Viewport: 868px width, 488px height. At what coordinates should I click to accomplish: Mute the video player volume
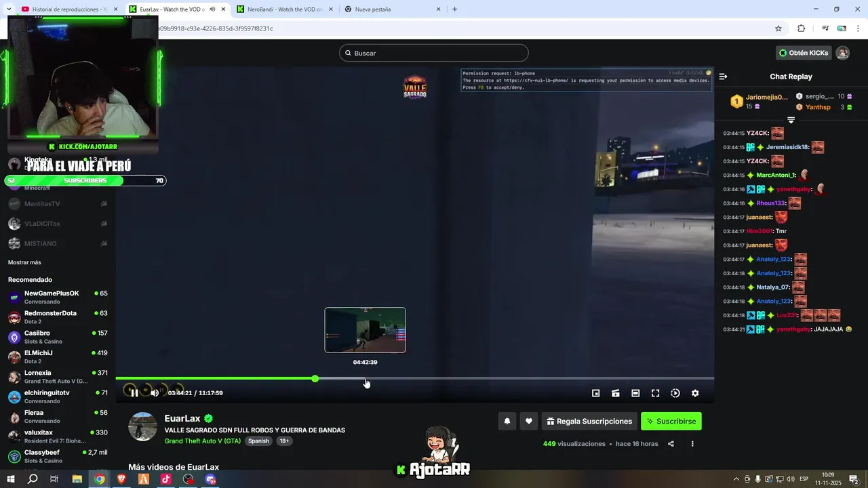[155, 393]
